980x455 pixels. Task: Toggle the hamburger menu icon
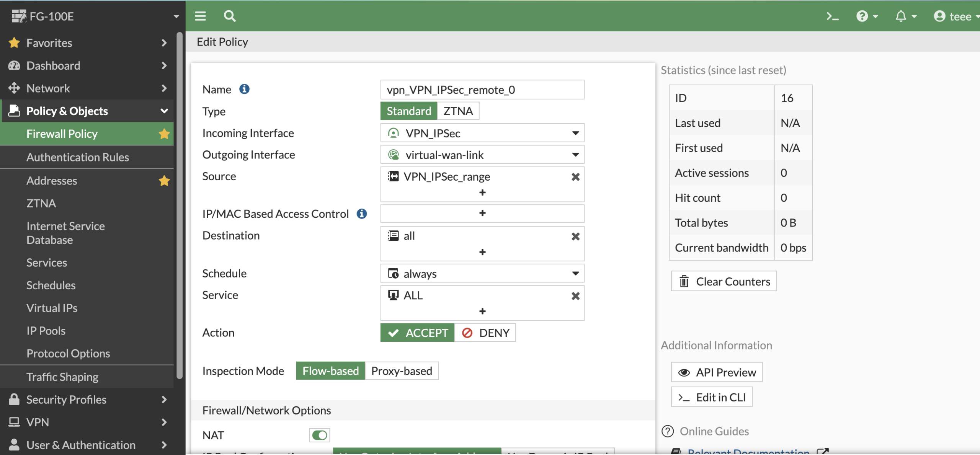tap(200, 16)
